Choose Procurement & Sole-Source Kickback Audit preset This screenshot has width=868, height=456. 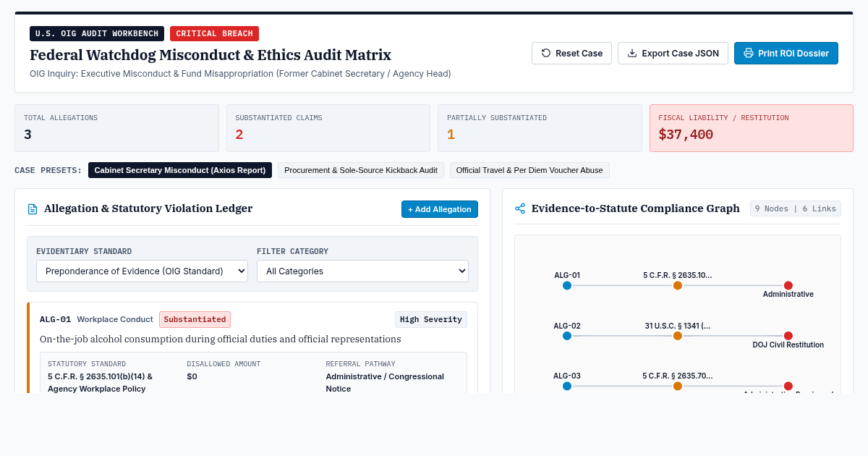(x=361, y=170)
